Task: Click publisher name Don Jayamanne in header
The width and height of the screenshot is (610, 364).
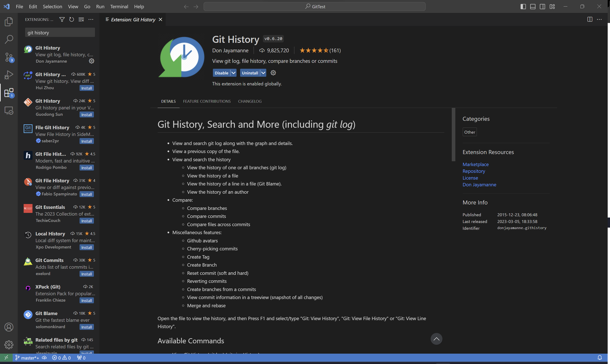Action: click(x=230, y=50)
